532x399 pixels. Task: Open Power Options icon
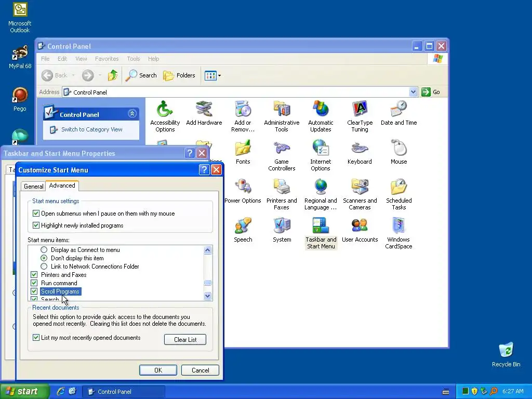(243, 191)
